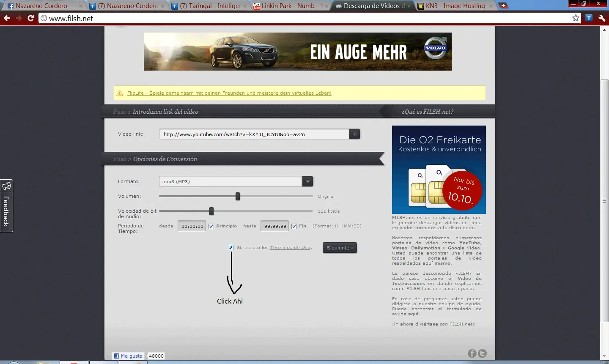The image size is (609, 364).
Task: Click the warning icon beside the FlipLife notice
Action: (x=120, y=93)
